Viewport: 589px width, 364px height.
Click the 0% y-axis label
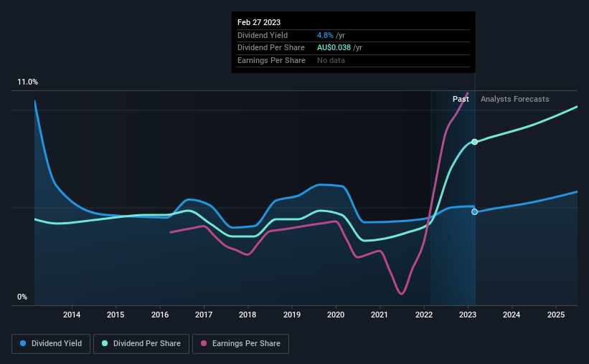(x=22, y=297)
